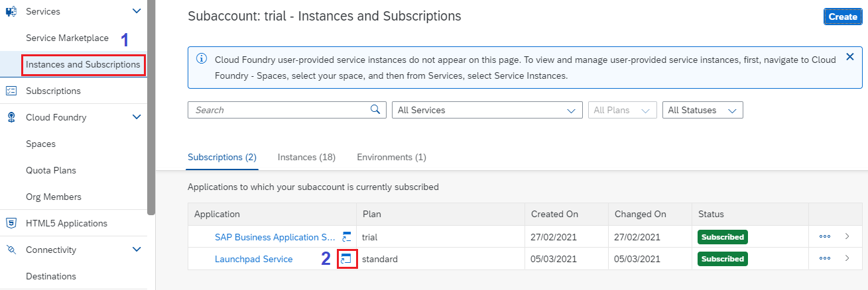Switch to the Instances (18) tab
This screenshot has width=868, height=290.
coord(306,157)
